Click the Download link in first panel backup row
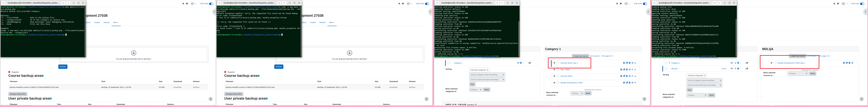Viewport: 868px width, 107px height. click(x=177, y=87)
